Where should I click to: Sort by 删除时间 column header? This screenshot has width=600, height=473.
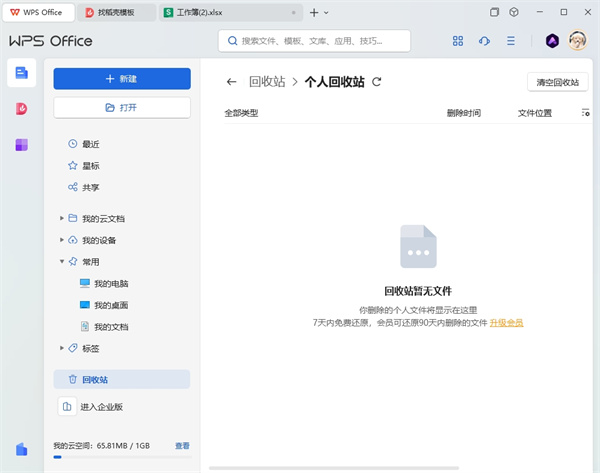tap(464, 113)
